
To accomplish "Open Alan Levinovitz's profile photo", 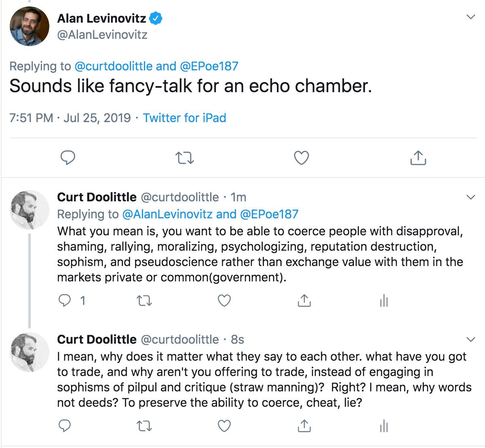I will (x=29, y=26).
